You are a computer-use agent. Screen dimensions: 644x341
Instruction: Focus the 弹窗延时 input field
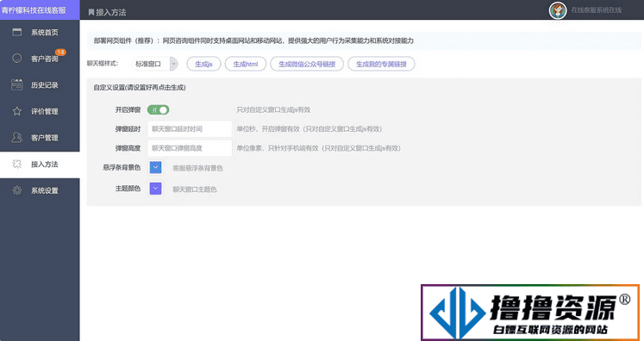click(x=190, y=129)
